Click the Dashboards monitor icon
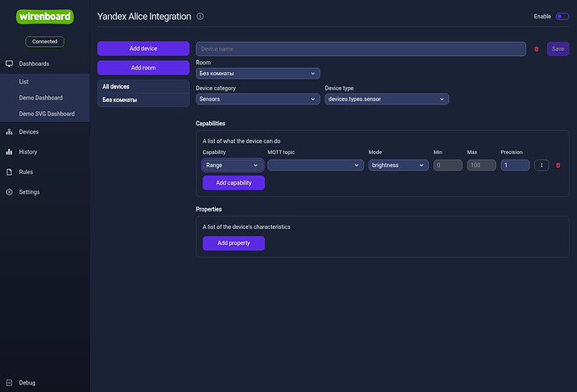577x392 pixels. pos(9,64)
